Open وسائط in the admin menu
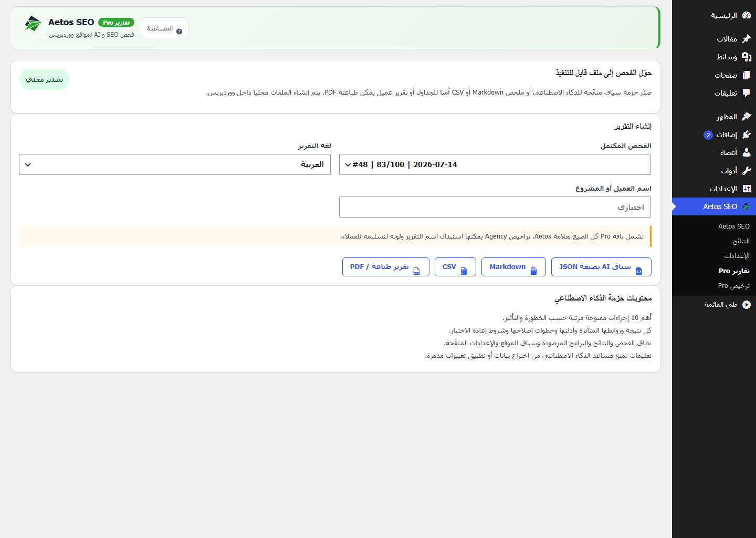The image size is (756, 538). (x=714, y=57)
